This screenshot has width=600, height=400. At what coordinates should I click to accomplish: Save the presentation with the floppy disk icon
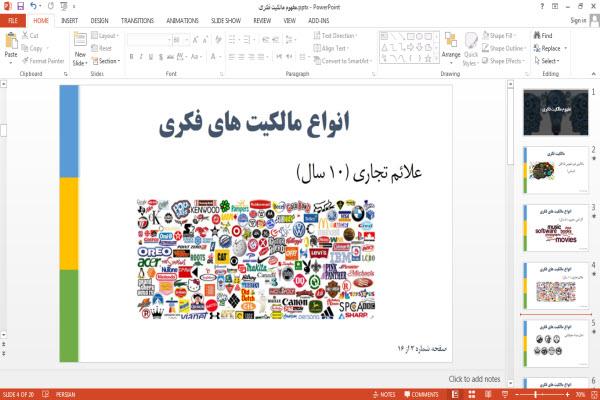(x=20, y=6)
